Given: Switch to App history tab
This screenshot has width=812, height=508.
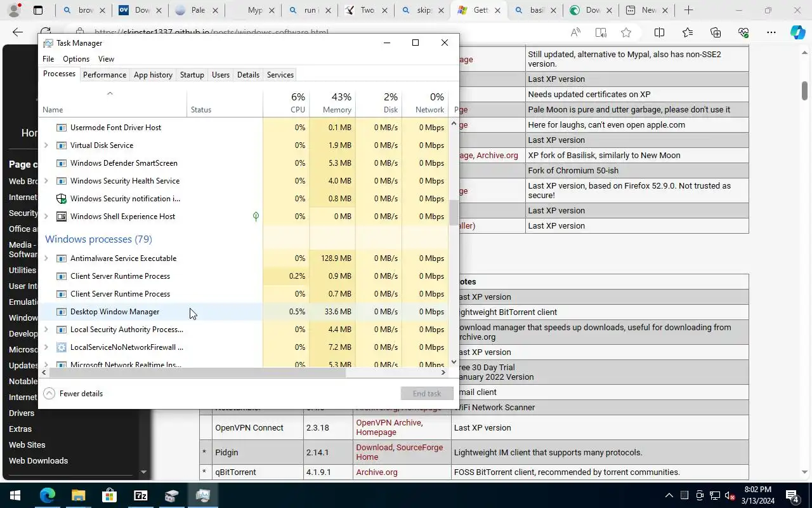Looking at the screenshot, I should click(x=153, y=75).
